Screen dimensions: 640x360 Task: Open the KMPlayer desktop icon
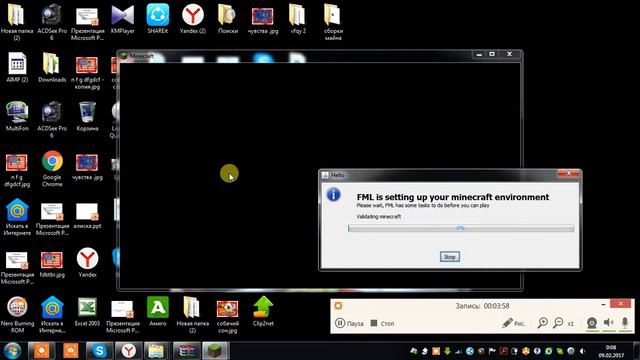(x=122, y=19)
